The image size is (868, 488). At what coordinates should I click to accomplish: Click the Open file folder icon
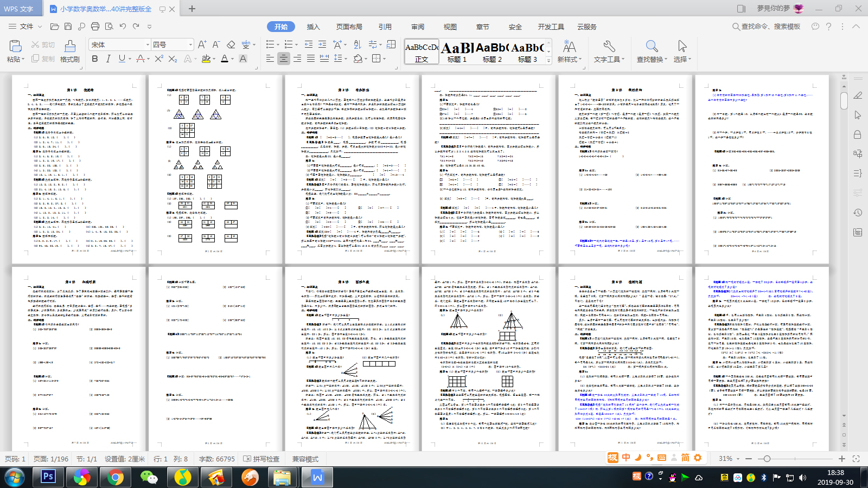click(x=54, y=27)
